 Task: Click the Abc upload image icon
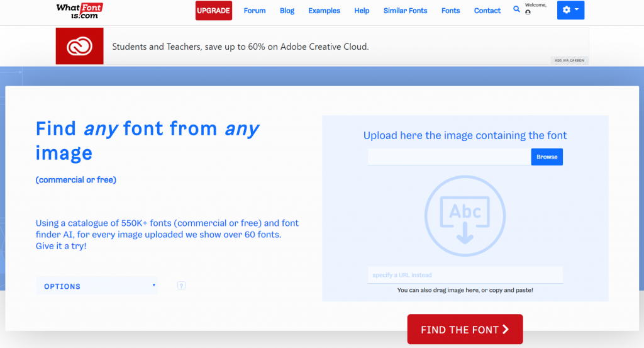pyautogui.click(x=465, y=216)
